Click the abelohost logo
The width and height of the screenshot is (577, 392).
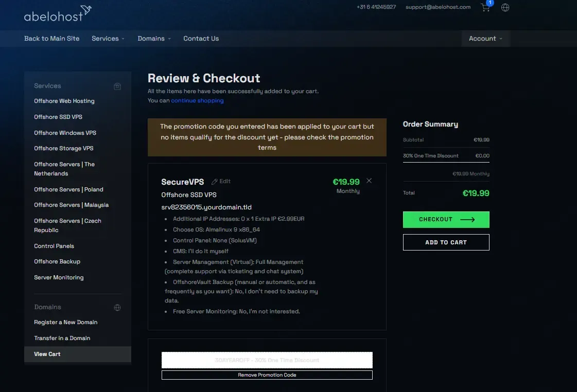(58, 14)
